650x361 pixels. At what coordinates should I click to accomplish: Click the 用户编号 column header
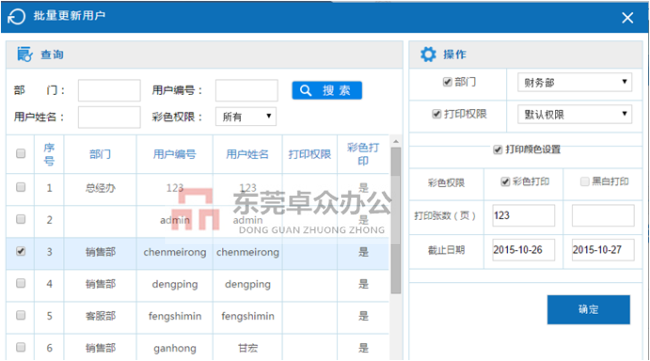coord(175,154)
